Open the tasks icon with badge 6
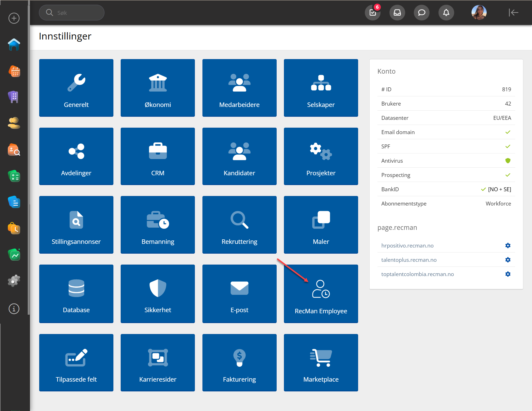Screen dimensions: 532x411 tap(373, 13)
